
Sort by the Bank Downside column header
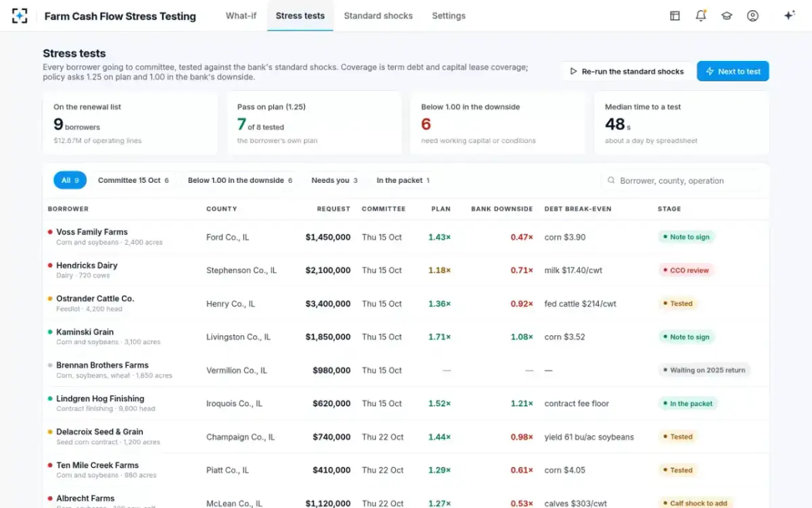[x=502, y=209]
